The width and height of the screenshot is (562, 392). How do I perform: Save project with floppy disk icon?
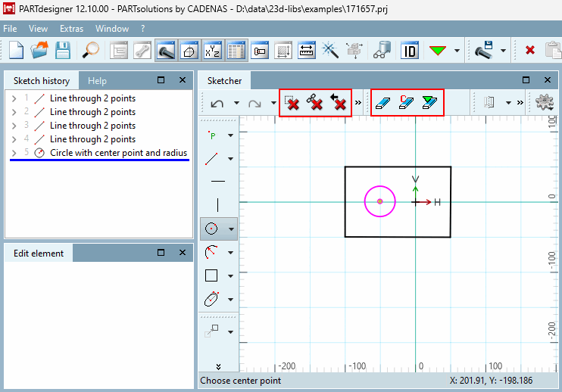pyautogui.click(x=63, y=50)
